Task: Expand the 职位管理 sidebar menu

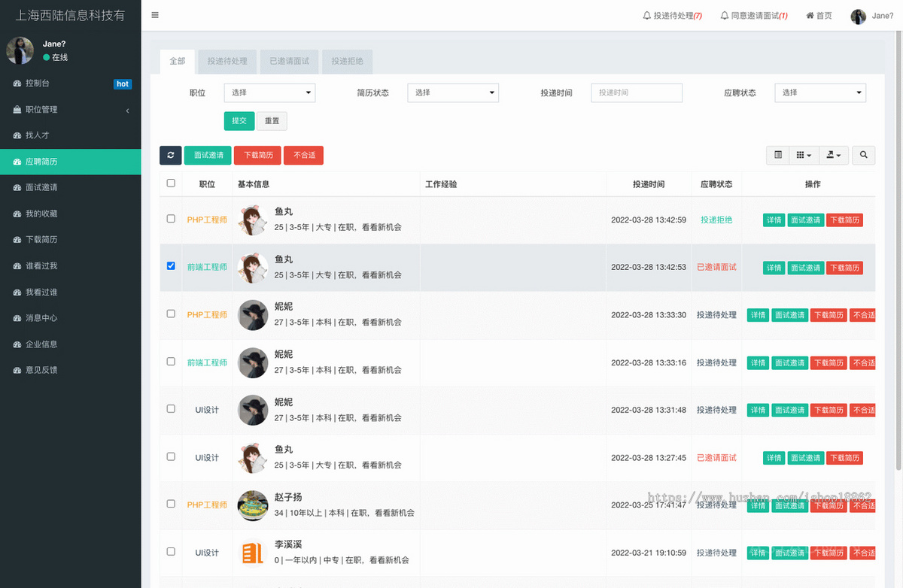Action: pos(45,109)
